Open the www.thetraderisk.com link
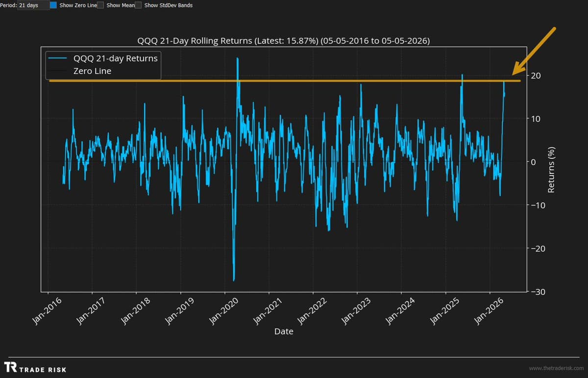Screen dimensions: 588x378 tap(556, 368)
